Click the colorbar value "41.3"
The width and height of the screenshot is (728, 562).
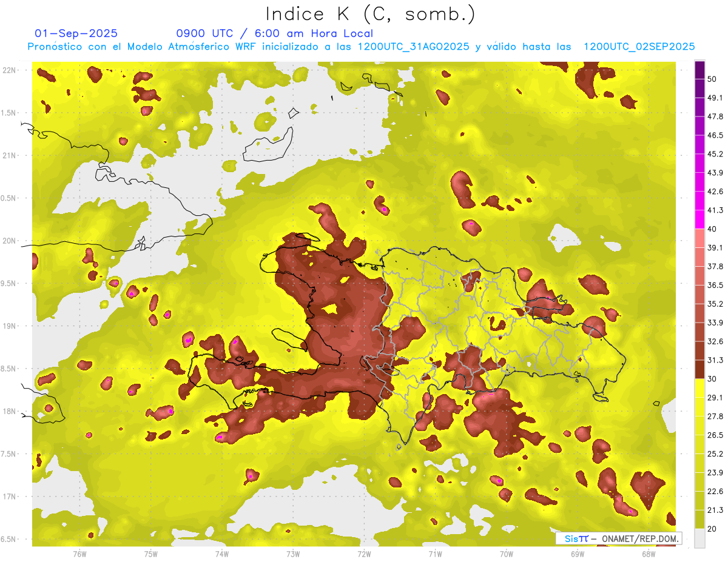(715, 210)
